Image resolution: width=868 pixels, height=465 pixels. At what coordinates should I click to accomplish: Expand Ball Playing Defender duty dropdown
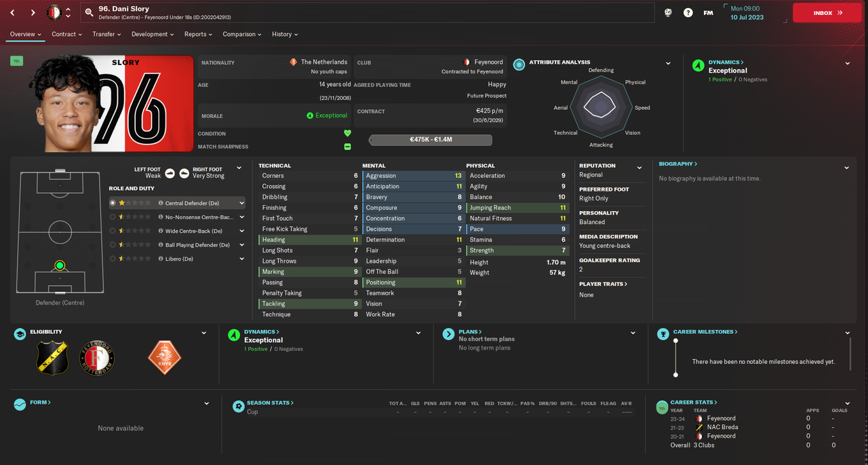tap(241, 244)
